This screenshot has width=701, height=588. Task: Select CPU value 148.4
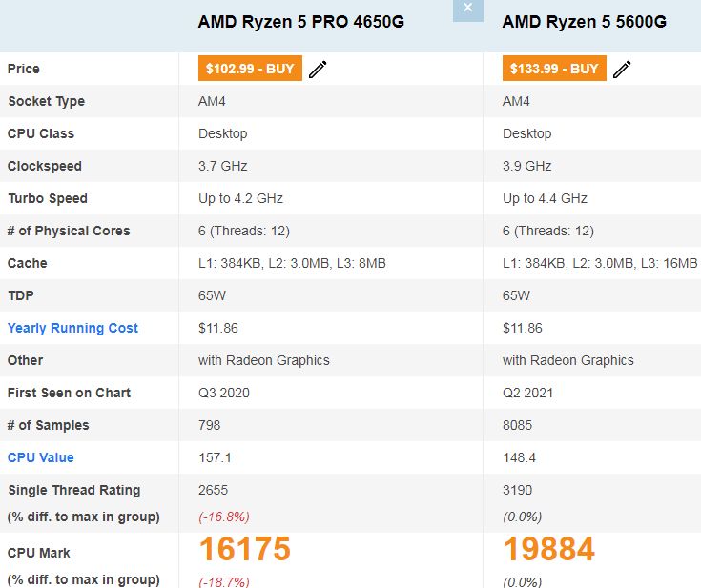click(x=519, y=457)
